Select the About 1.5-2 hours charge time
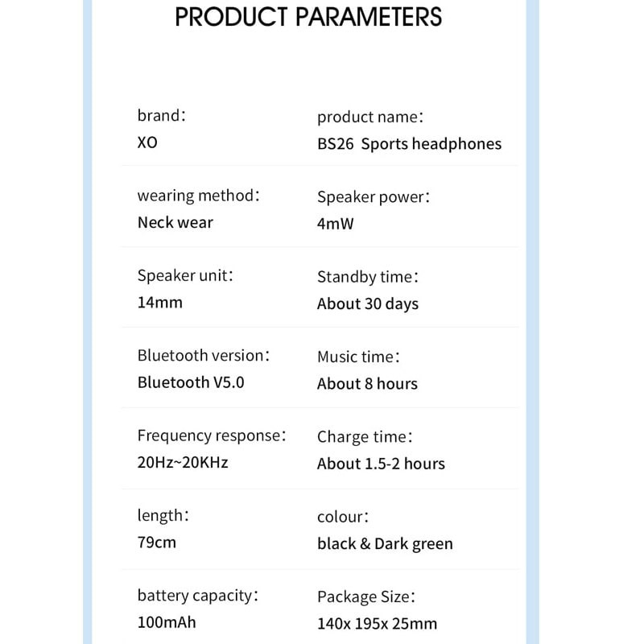The image size is (644, 644). click(x=381, y=464)
